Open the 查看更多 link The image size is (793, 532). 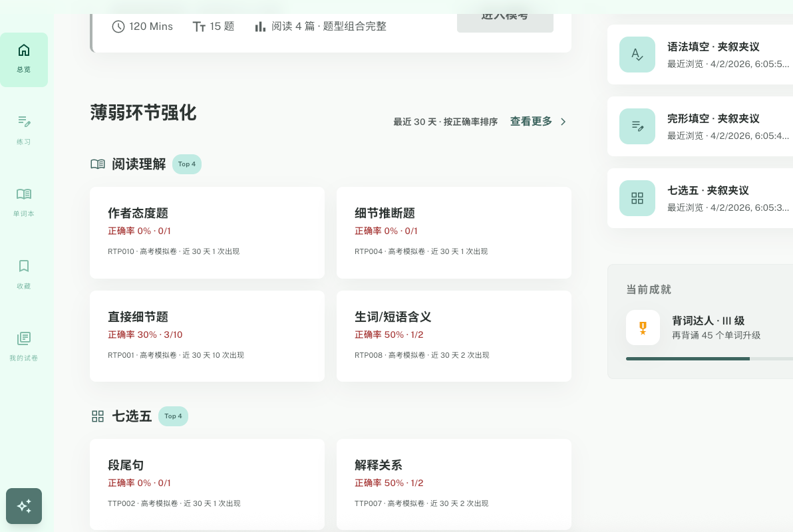pyautogui.click(x=530, y=122)
